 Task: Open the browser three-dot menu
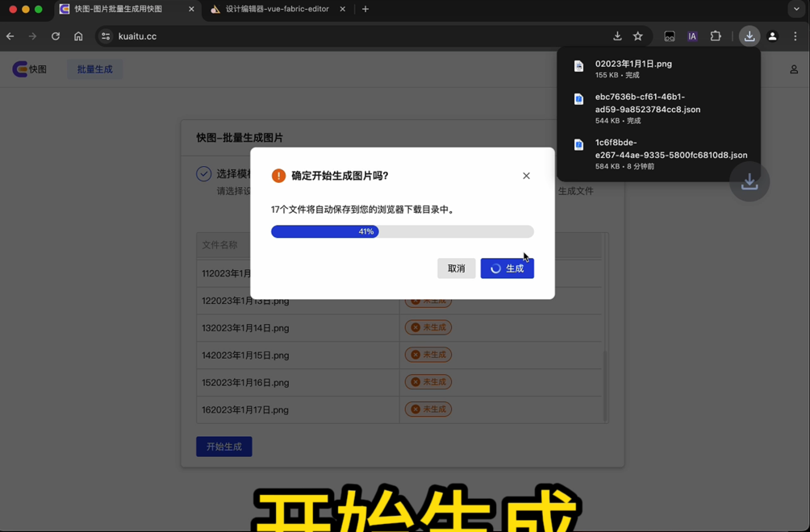point(795,35)
